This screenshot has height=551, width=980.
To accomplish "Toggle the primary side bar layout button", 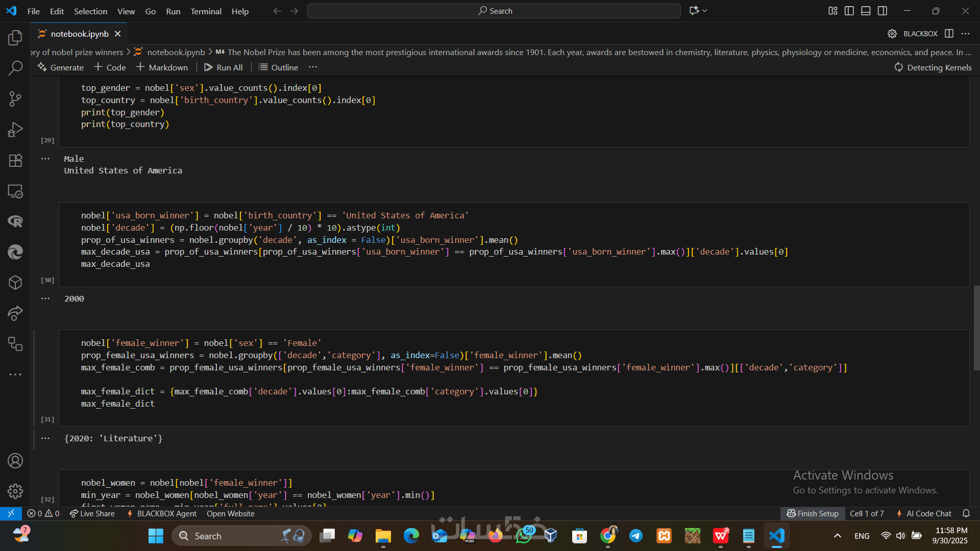I will 849,11.
